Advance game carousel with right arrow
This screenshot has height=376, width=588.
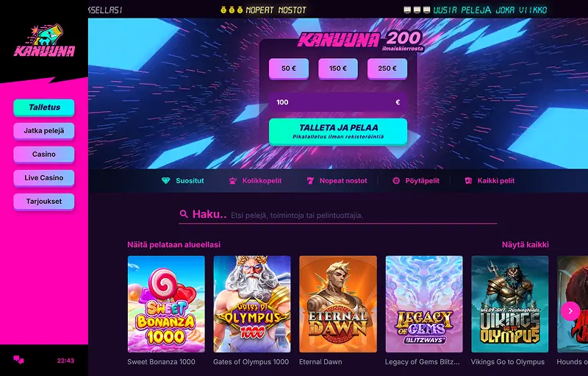click(x=570, y=311)
